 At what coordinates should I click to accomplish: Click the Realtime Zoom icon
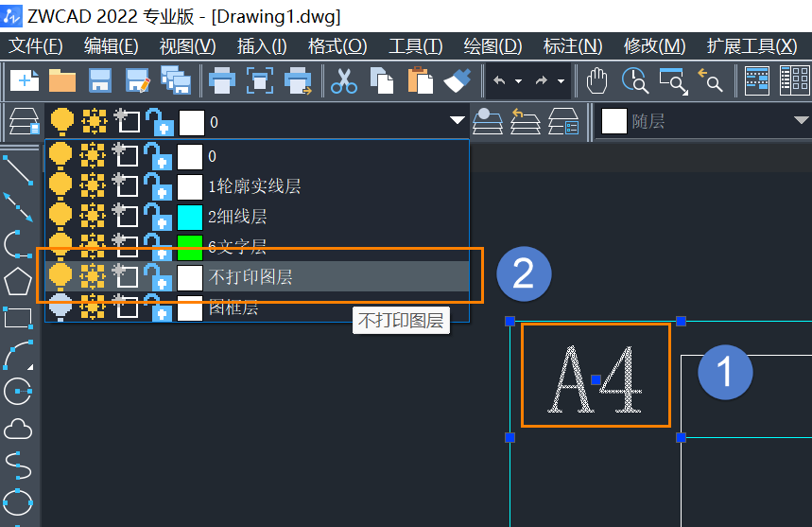[x=635, y=80]
